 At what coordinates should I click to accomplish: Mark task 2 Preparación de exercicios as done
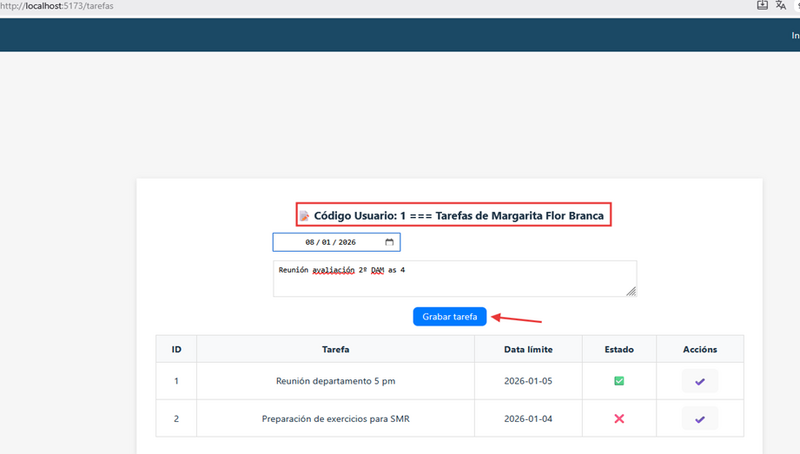(699, 419)
